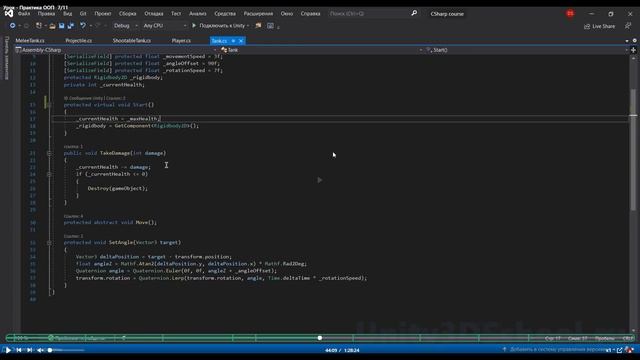Click the navigate backward toolbar icon
Image resolution: width=640 pixels, height=360 pixels.
[13, 26]
